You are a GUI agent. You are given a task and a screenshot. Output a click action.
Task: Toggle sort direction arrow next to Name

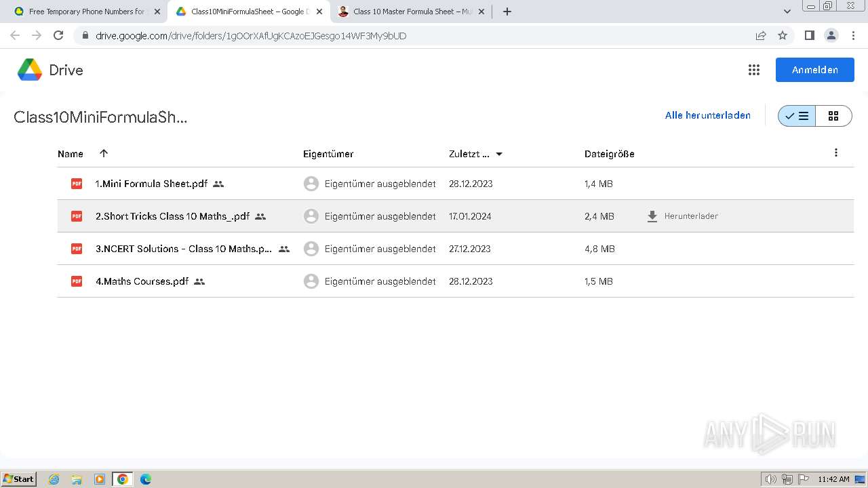click(x=104, y=153)
